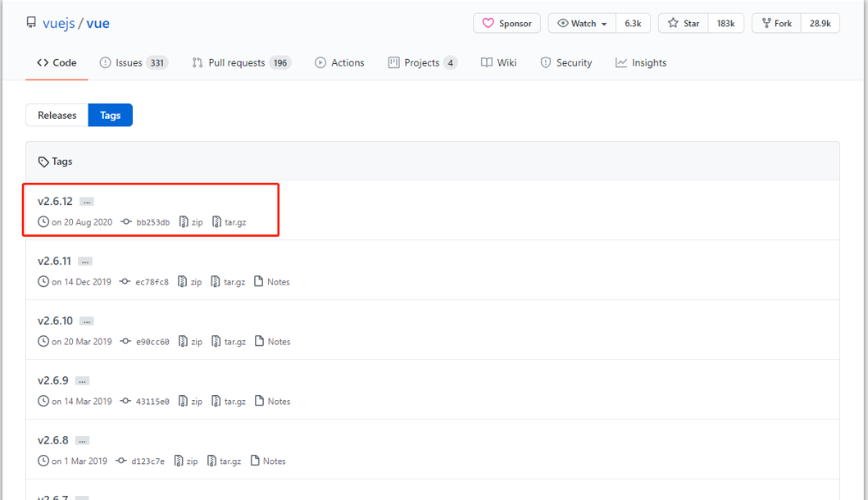Open the Projects tab
This screenshot has width=868, height=500.
422,62
